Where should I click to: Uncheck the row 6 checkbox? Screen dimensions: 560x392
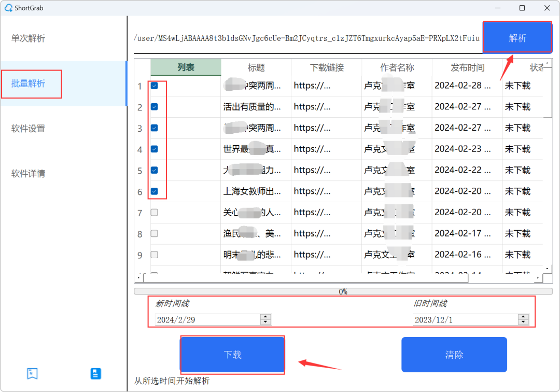coord(155,191)
